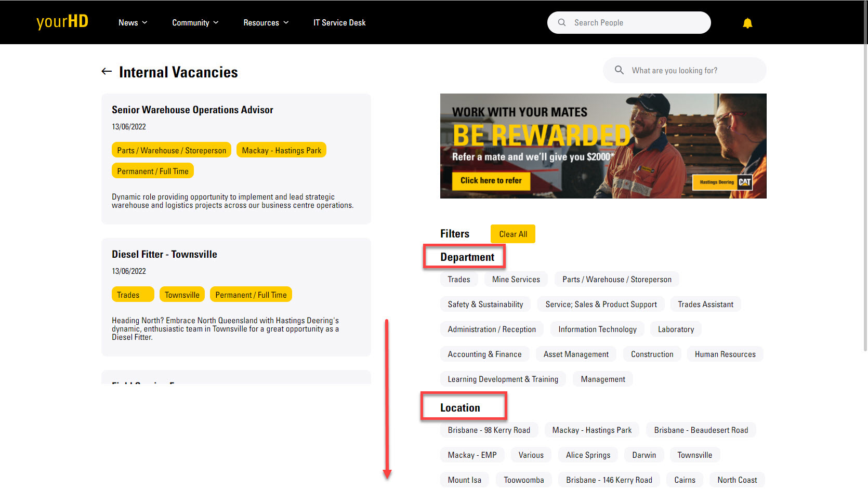Open the Diesel Fitter - Townsville listing
Image resolution: width=868 pixels, height=489 pixels.
pyautogui.click(x=164, y=254)
